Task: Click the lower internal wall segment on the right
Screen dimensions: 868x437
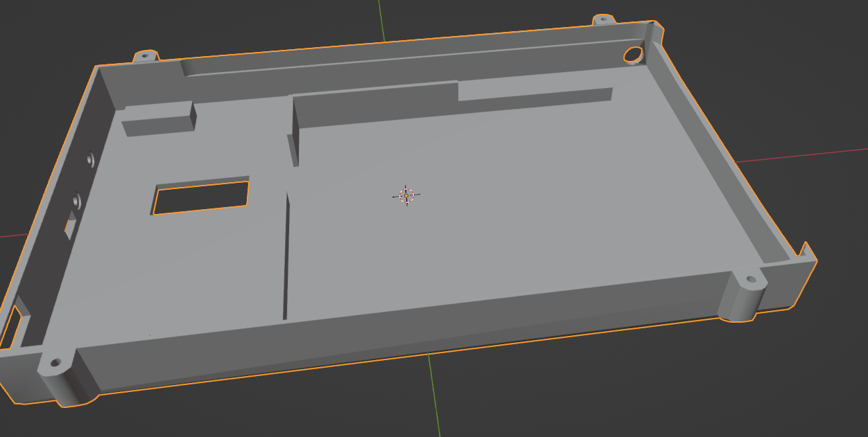Action: coord(534,95)
